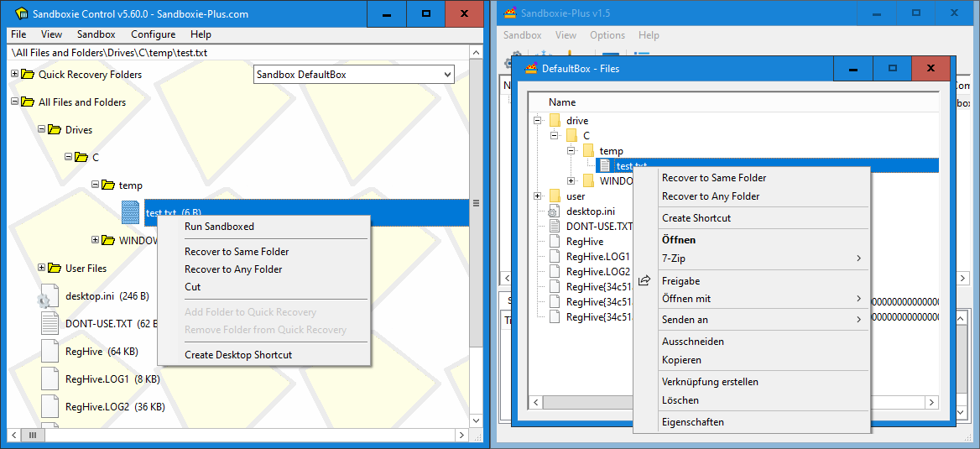Click the left window's horizontal scrollbar thumb
Viewport: 980px width, 449px height.
(33, 435)
